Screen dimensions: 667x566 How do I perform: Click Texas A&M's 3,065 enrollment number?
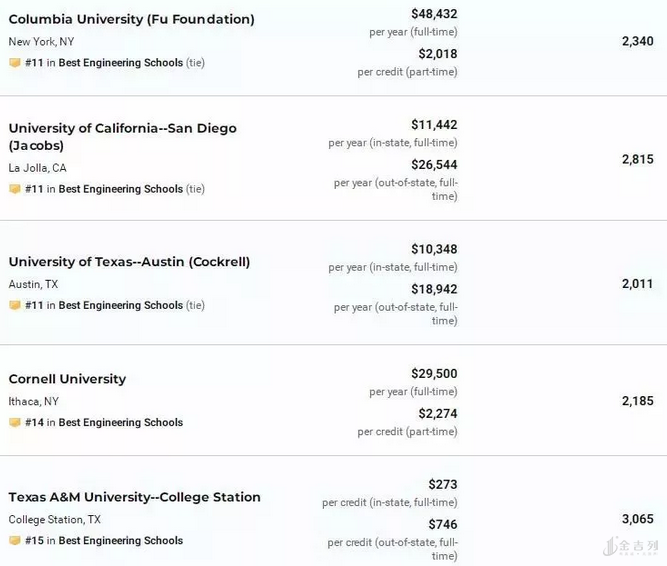click(637, 519)
